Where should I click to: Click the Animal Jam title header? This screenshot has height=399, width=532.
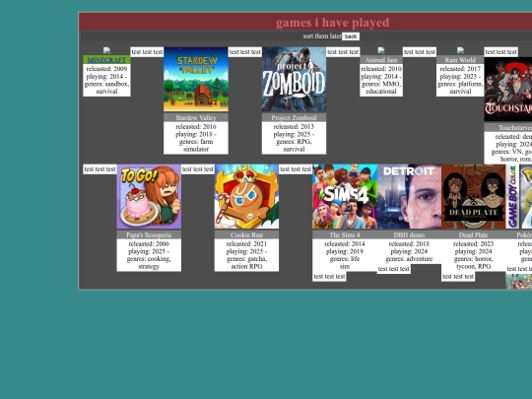click(381, 60)
